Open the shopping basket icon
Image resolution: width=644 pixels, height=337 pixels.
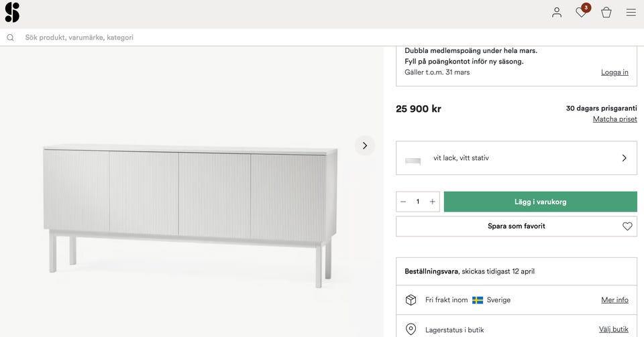(606, 12)
